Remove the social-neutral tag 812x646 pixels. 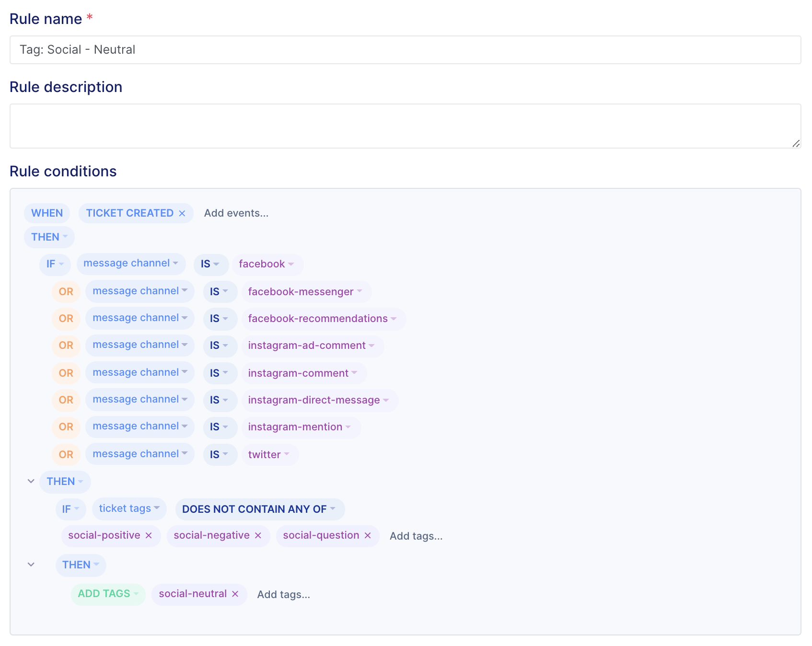coord(235,594)
